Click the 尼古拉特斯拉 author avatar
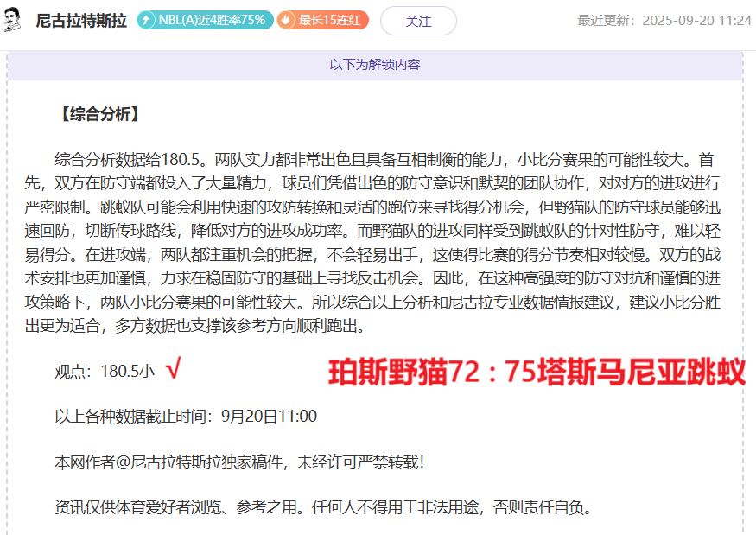Viewport: 756px width, 535px height. coord(12,20)
